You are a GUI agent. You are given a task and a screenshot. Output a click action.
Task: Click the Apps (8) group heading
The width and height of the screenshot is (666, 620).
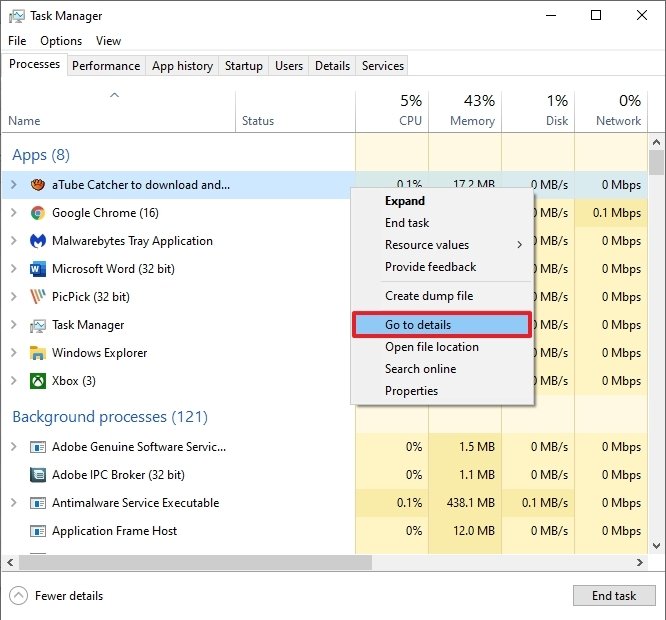point(41,155)
